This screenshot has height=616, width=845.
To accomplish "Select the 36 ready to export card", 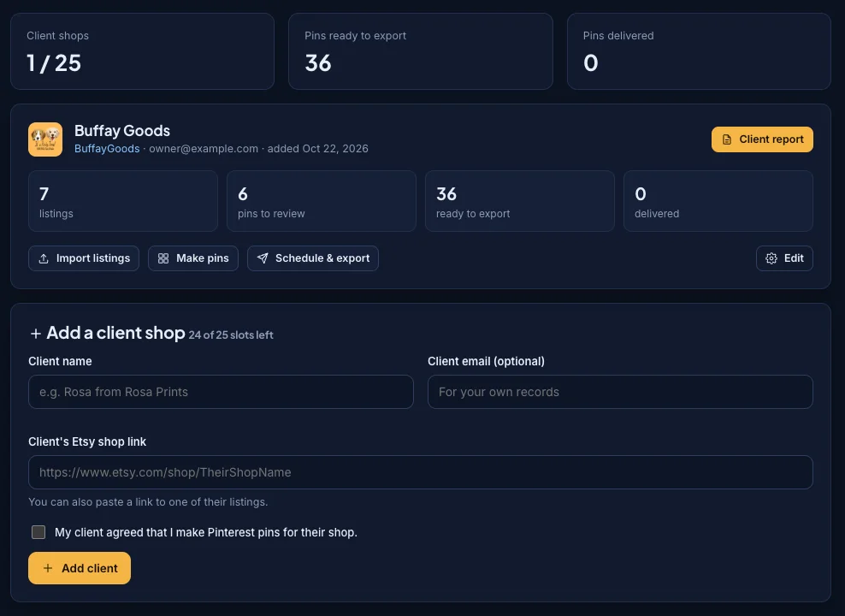I will point(519,201).
